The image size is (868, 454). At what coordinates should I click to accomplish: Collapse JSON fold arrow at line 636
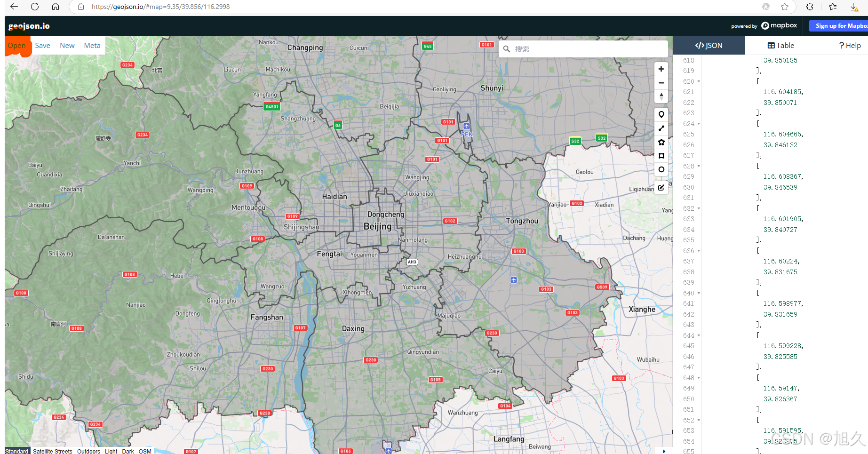pos(699,251)
